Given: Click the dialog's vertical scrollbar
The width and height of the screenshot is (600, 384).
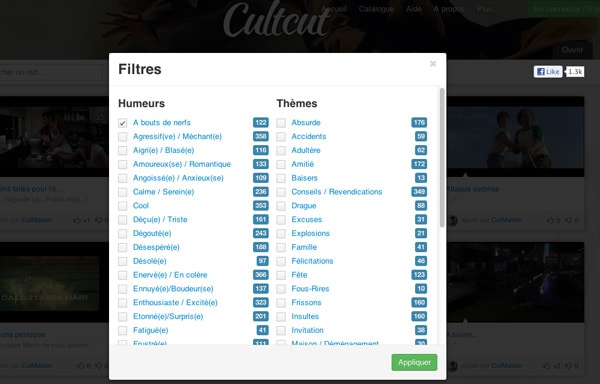Looking at the screenshot, I should pos(442,158).
